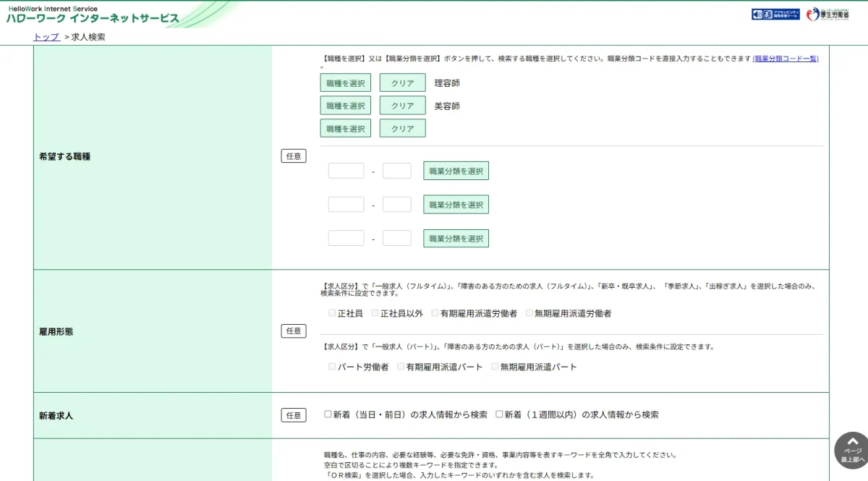868x481 pixels.
Task: Enable 新着（当日・前日）の求人情報から検索 checkbox
Action: click(x=328, y=414)
